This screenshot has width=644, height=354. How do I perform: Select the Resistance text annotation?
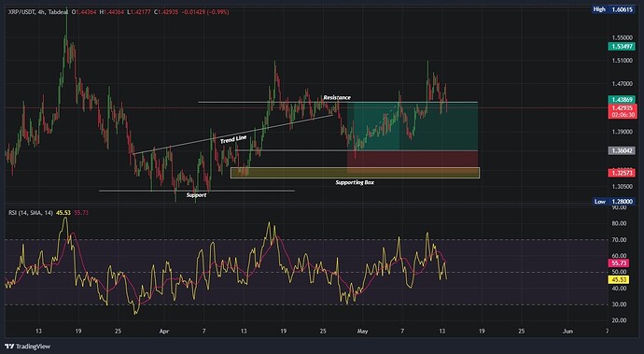[x=337, y=97]
